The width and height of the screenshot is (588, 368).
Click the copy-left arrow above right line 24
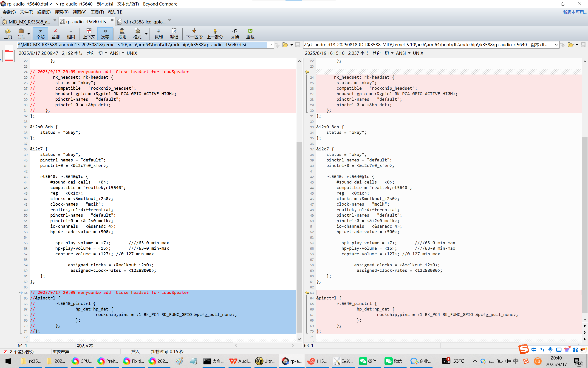pyautogui.click(x=307, y=72)
